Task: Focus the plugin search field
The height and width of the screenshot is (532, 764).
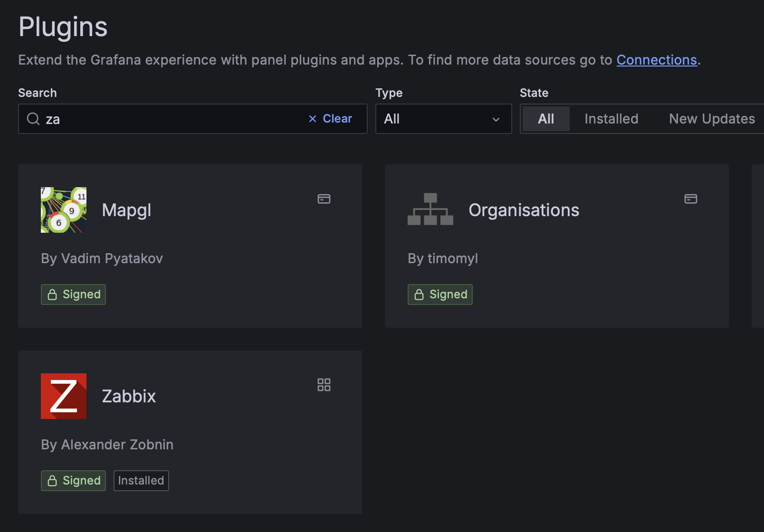Action: tap(171, 119)
